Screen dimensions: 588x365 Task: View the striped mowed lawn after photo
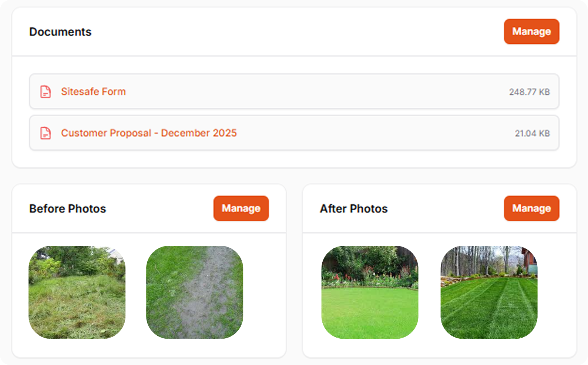coord(489,292)
